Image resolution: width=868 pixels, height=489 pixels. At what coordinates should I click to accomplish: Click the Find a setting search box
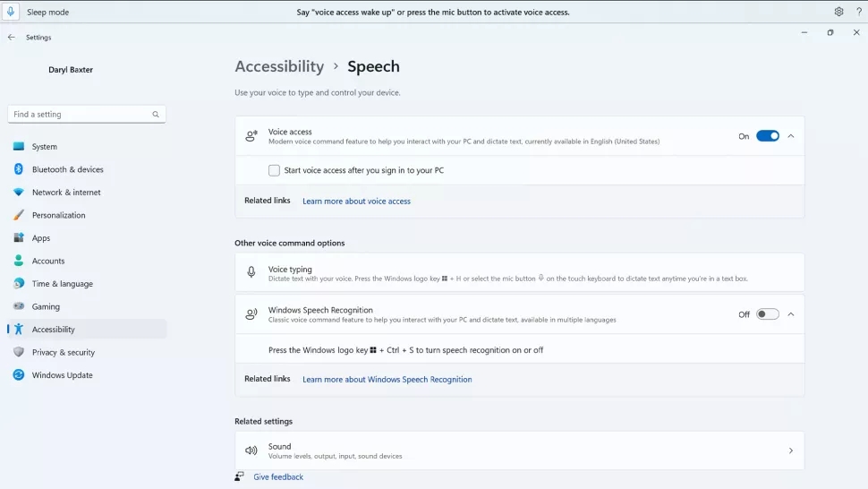point(79,115)
